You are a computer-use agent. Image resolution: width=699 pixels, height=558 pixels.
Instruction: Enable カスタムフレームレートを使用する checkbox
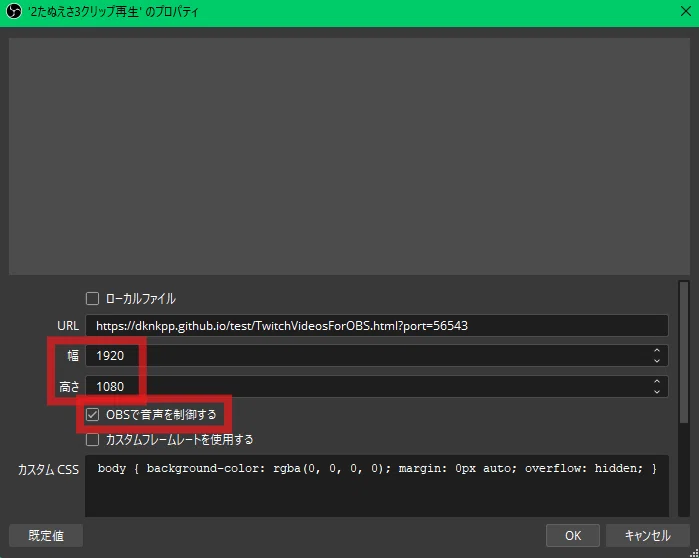[92, 440]
